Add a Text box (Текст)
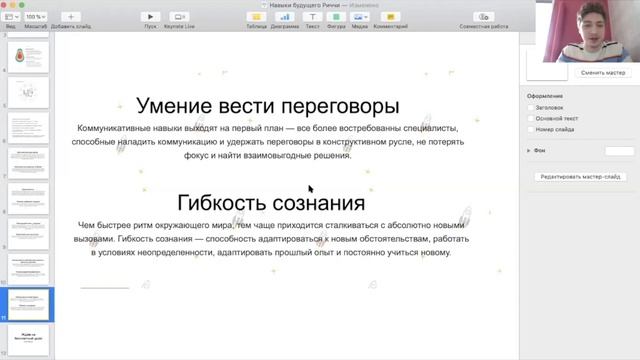The image size is (640, 360). (312, 17)
